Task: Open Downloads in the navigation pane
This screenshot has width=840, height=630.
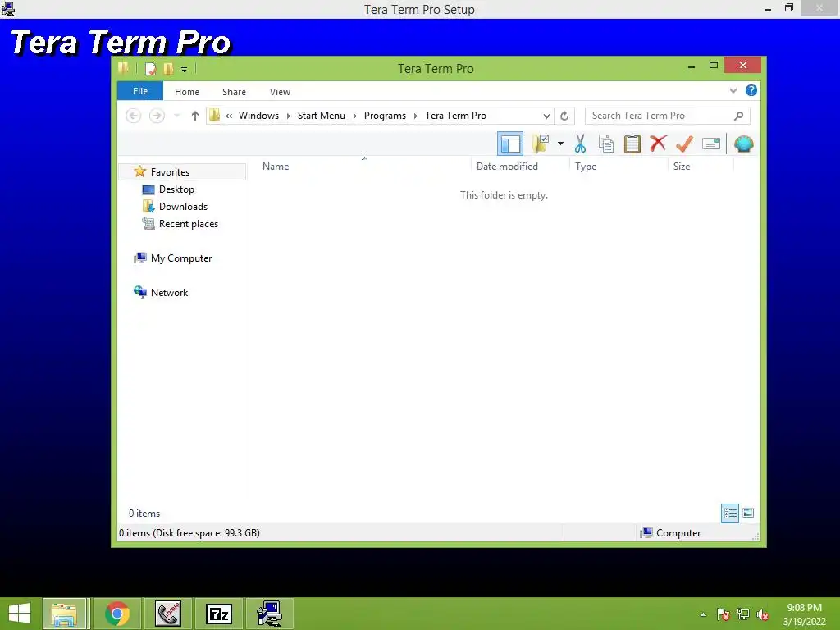Action: point(183,206)
